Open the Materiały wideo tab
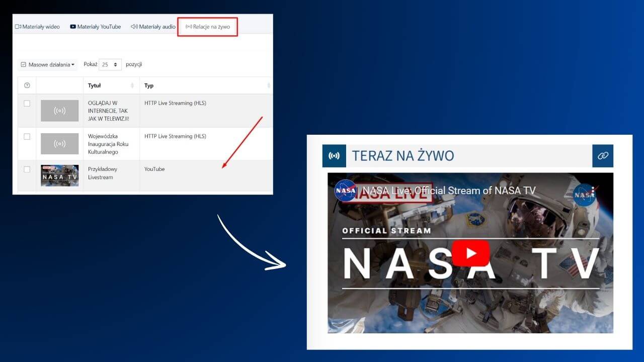Viewport: 644px width, 362px height. 37,27
